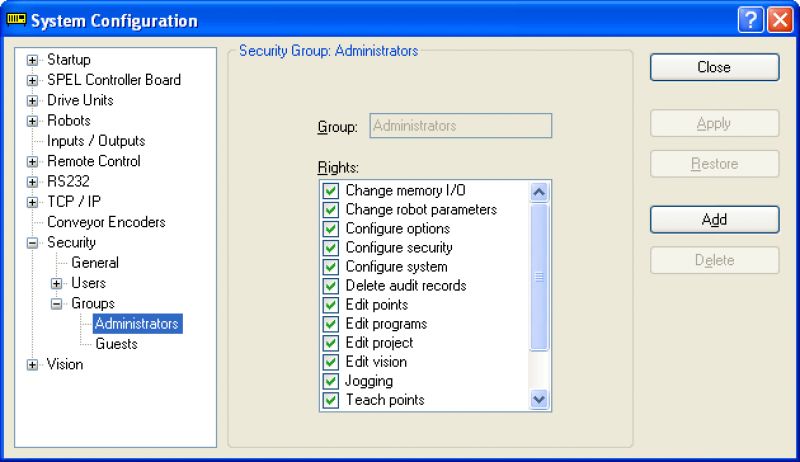Click the System Configuration title bar icon
The width and height of the screenshot is (800, 462).
[x=16, y=19]
